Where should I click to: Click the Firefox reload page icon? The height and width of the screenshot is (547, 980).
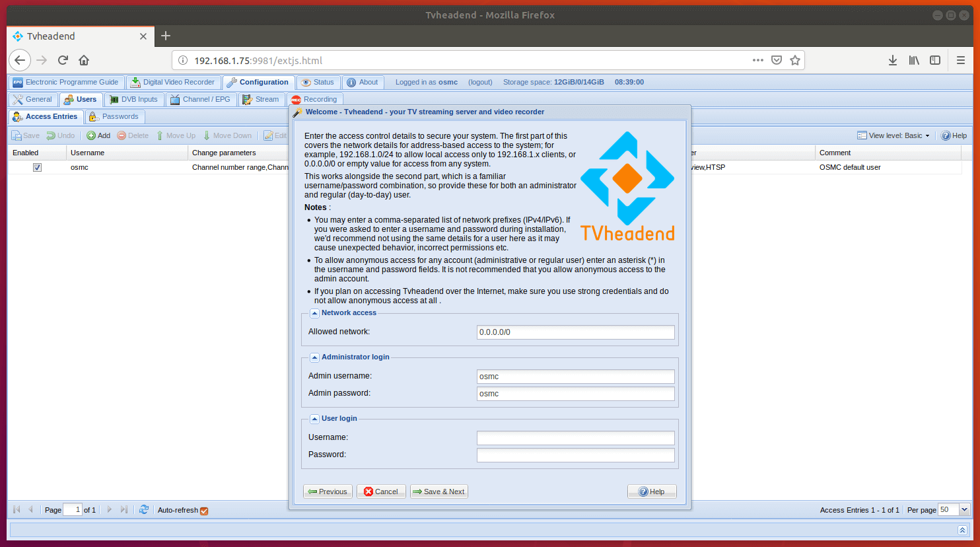point(63,60)
